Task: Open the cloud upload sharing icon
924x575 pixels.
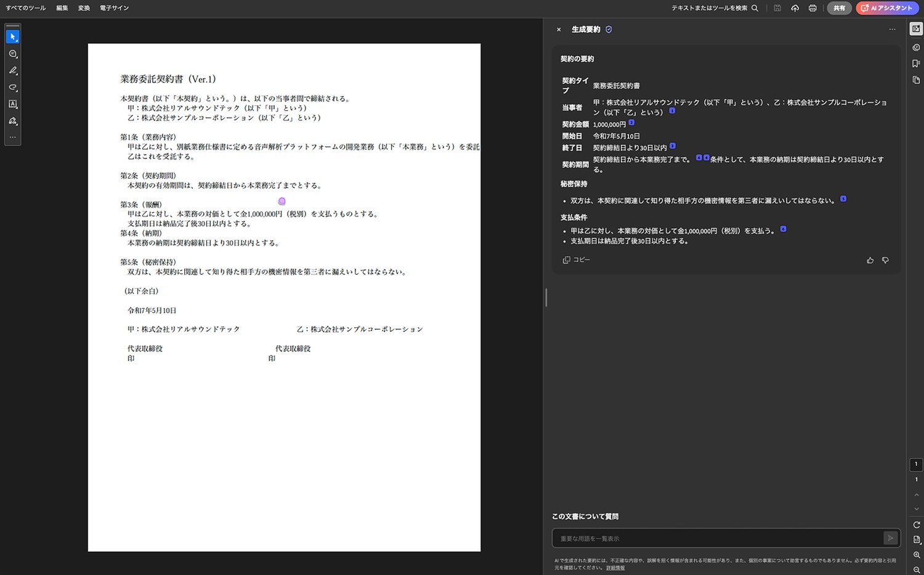Action: point(795,8)
